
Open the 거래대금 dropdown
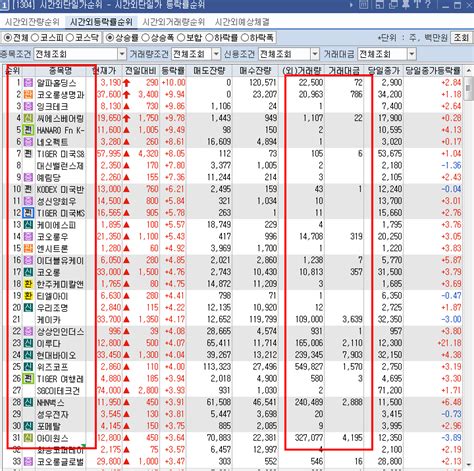[x=412, y=54]
